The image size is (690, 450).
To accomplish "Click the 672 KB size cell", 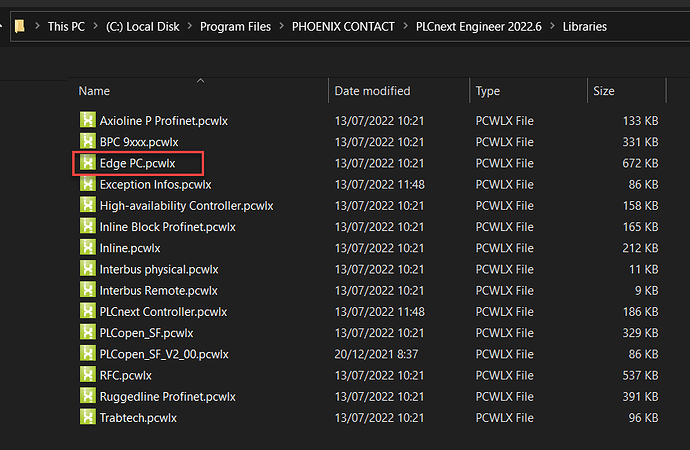I will pos(640,163).
